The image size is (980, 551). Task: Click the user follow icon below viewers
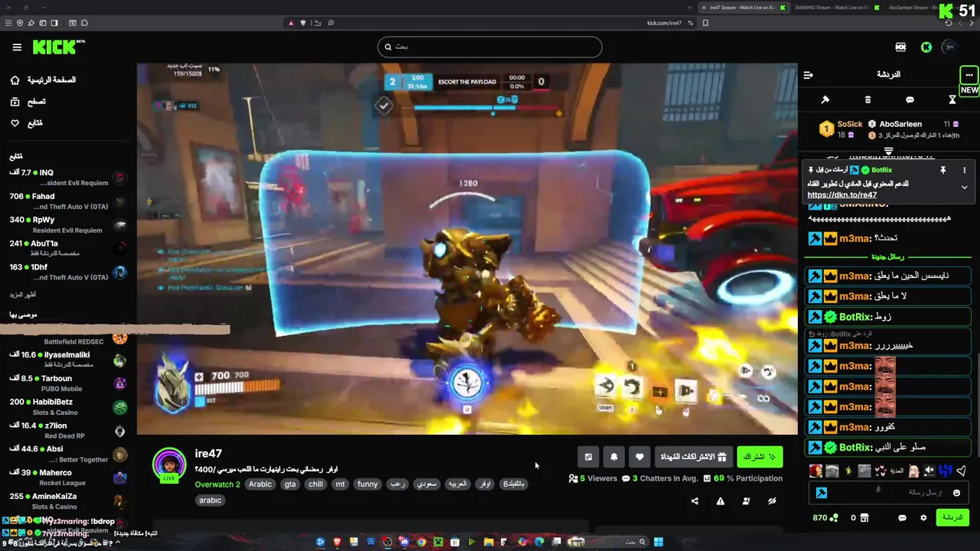coord(746,501)
